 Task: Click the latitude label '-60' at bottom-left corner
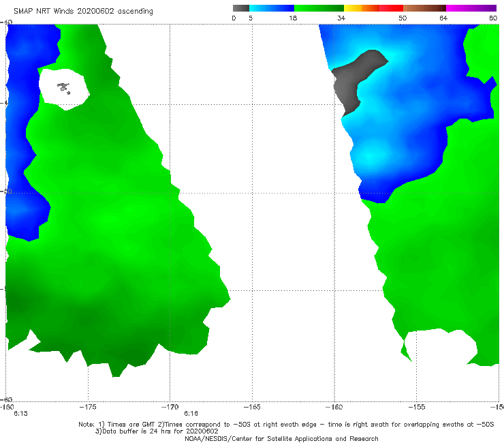pyautogui.click(x=6, y=399)
